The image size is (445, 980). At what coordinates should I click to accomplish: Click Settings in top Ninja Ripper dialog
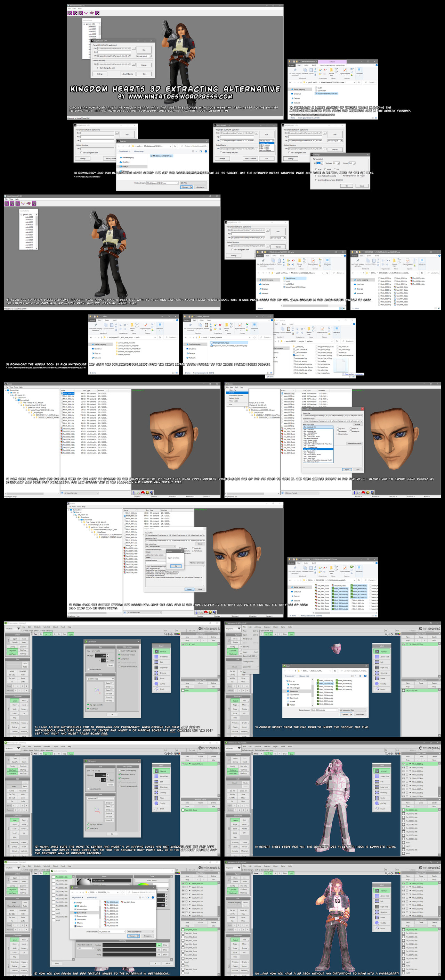tap(100, 74)
